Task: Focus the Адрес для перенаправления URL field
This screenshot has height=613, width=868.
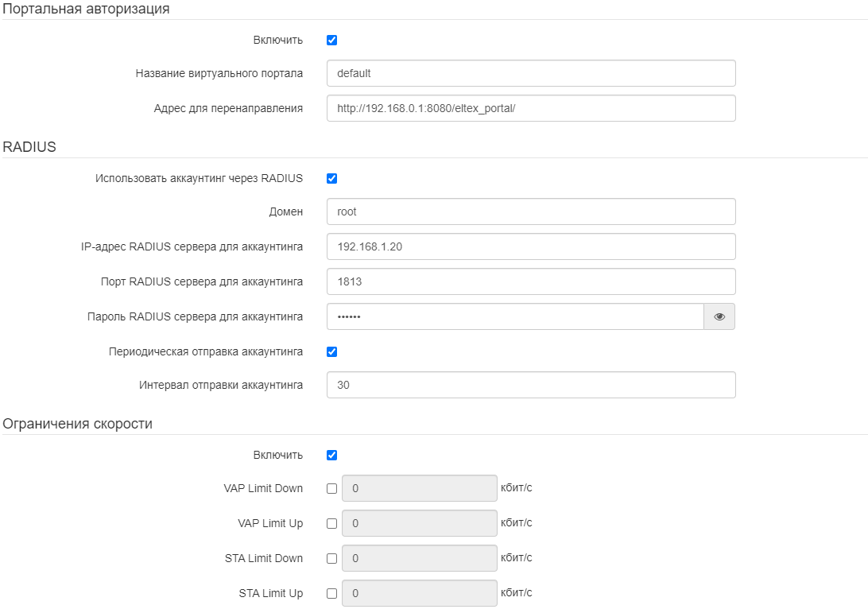Action: coord(531,108)
